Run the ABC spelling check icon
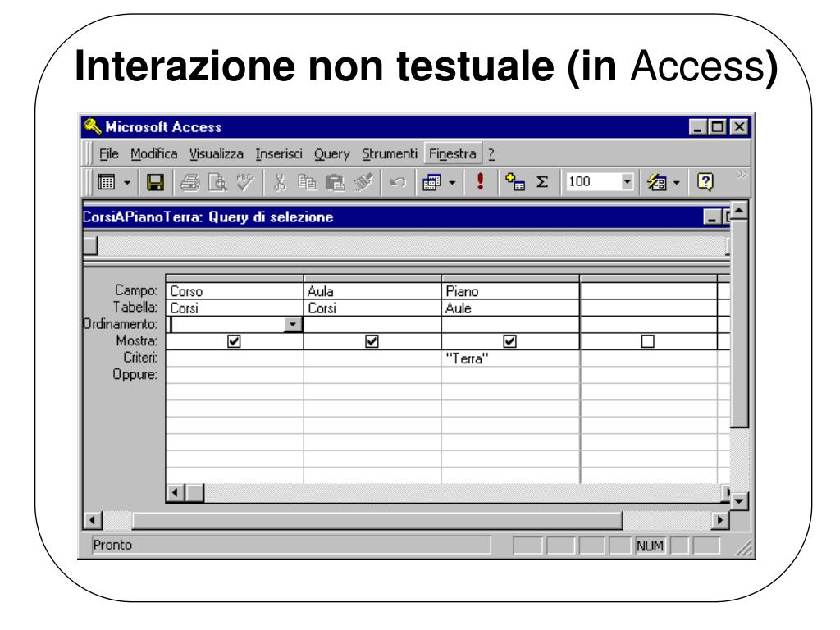Viewport: 840px width, 630px height. click(245, 182)
